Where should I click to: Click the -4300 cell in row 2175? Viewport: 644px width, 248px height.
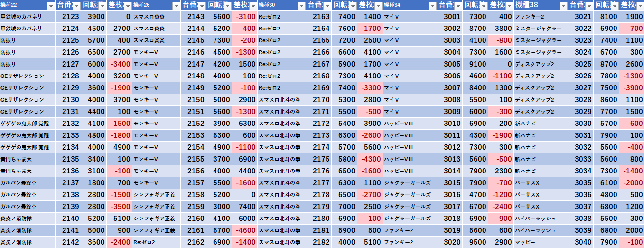[x=370, y=159]
